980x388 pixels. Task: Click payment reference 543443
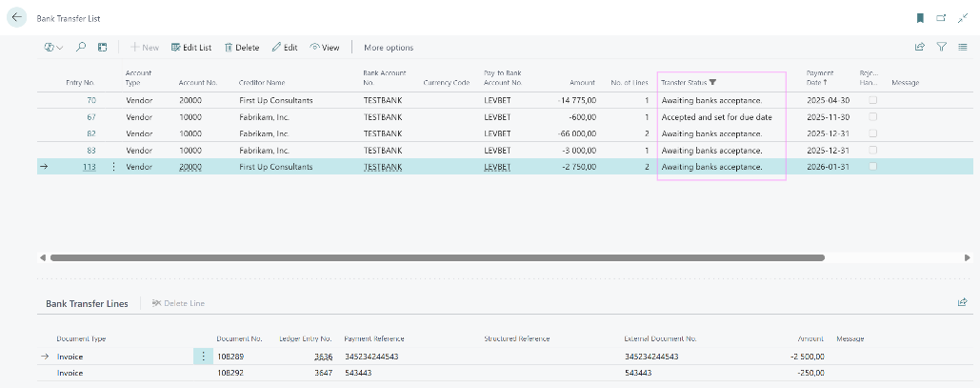[x=359, y=373]
